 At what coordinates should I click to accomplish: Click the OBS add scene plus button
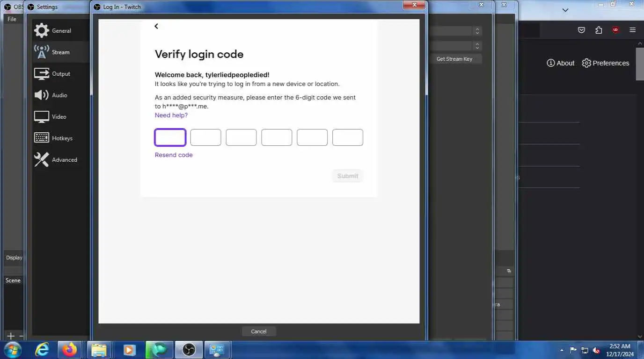click(11, 336)
